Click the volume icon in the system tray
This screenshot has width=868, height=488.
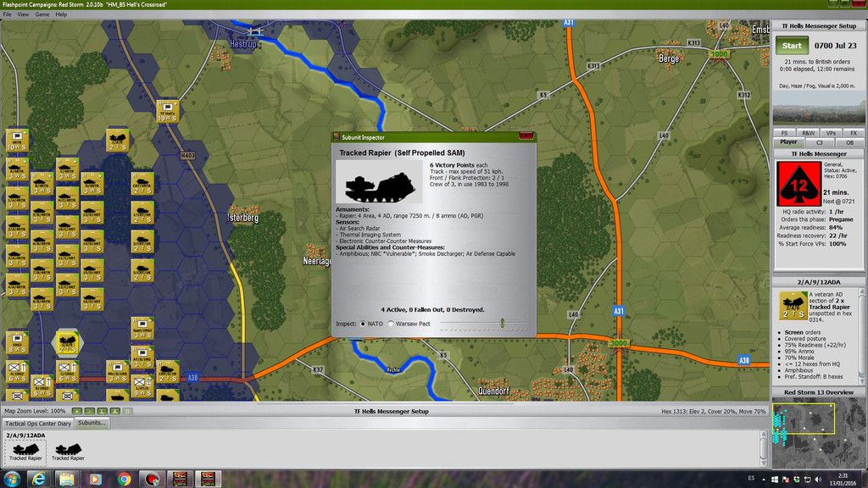[818, 480]
